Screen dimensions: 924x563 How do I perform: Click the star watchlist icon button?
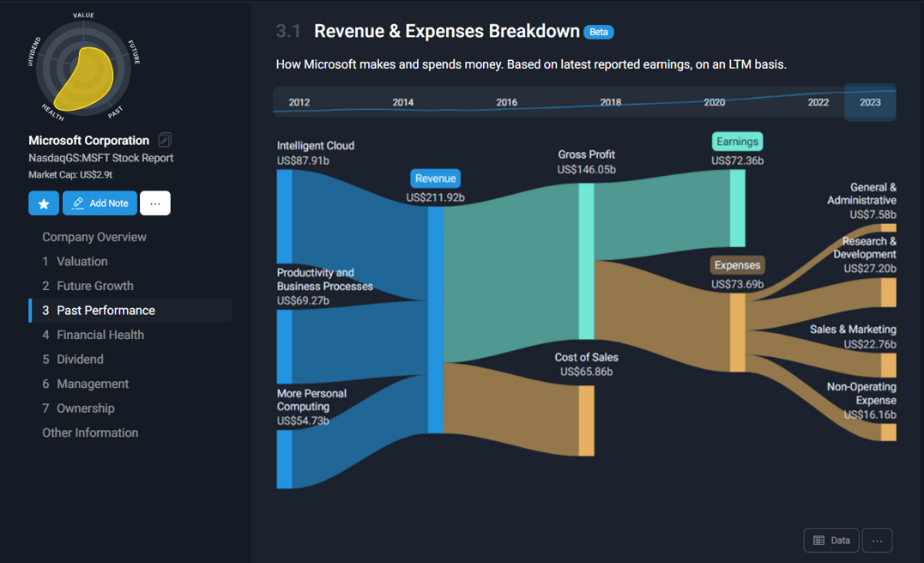coord(44,203)
